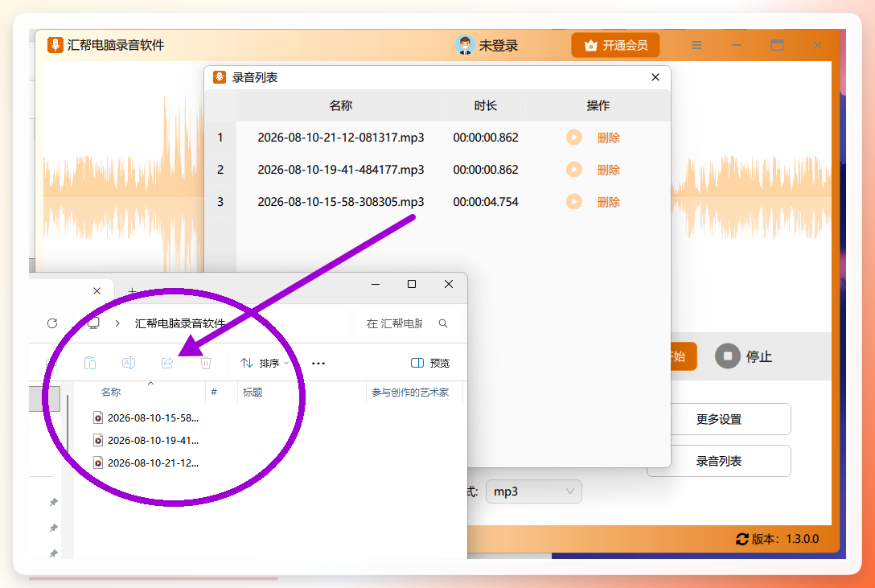Open the hamburger menu in title bar
875x588 pixels.
696,45
